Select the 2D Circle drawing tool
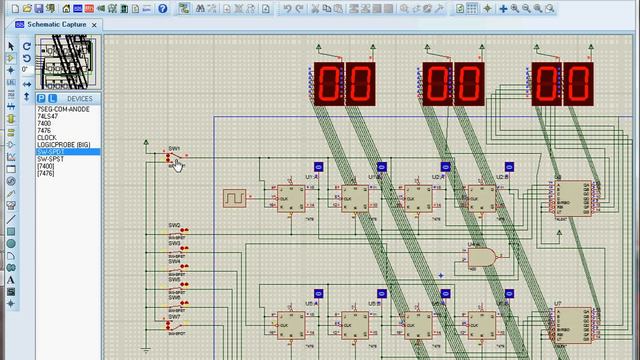 pos(11,244)
